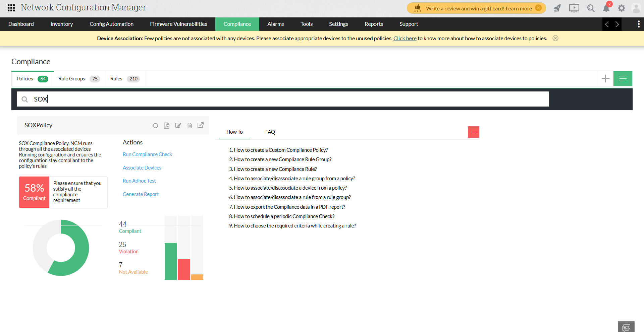Open the Inventory menu
644x332 pixels.
(x=62, y=24)
